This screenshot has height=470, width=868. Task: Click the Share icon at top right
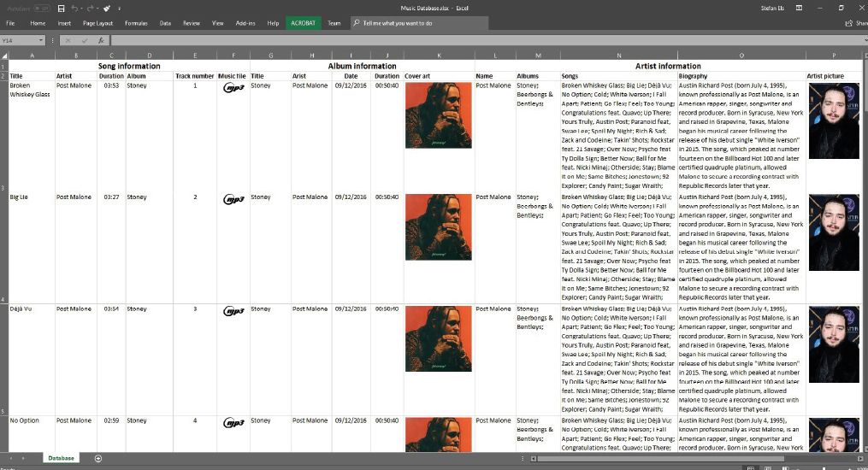tap(854, 23)
